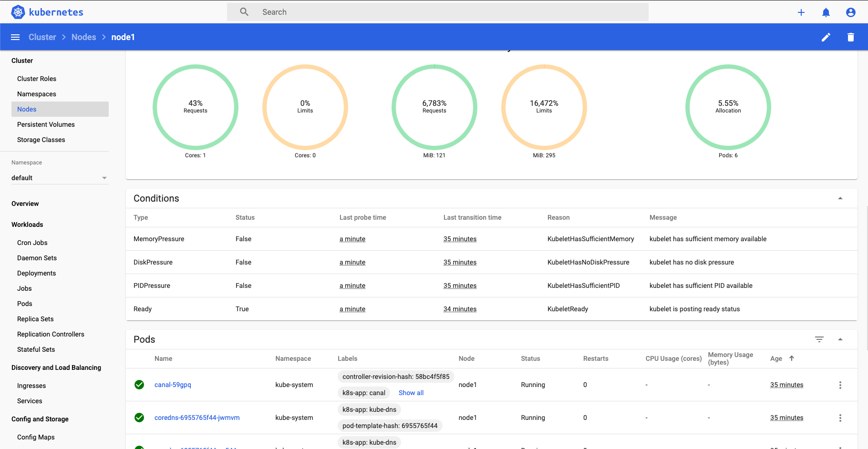The height and width of the screenshot is (449, 868).
Task: Open Daemon Sets in sidebar
Action: (x=37, y=258)
